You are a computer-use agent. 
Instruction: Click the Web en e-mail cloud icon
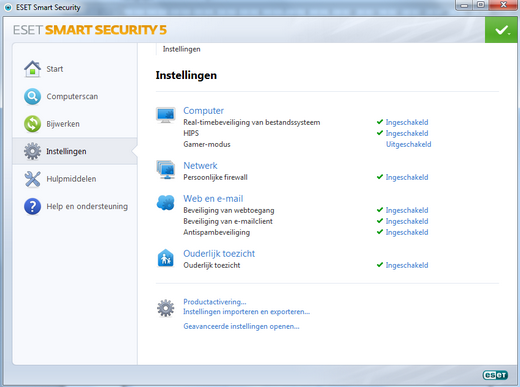pyautogui.click(x=166, y=203)
